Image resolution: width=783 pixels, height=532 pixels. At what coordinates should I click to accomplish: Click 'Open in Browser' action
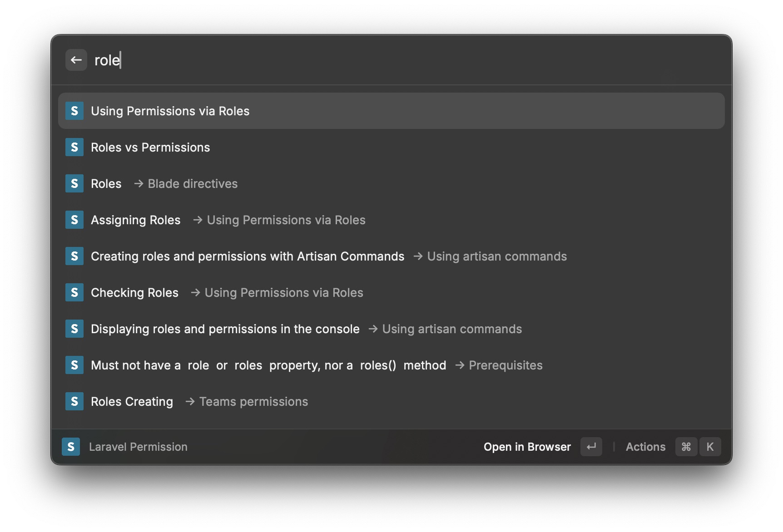527,447
